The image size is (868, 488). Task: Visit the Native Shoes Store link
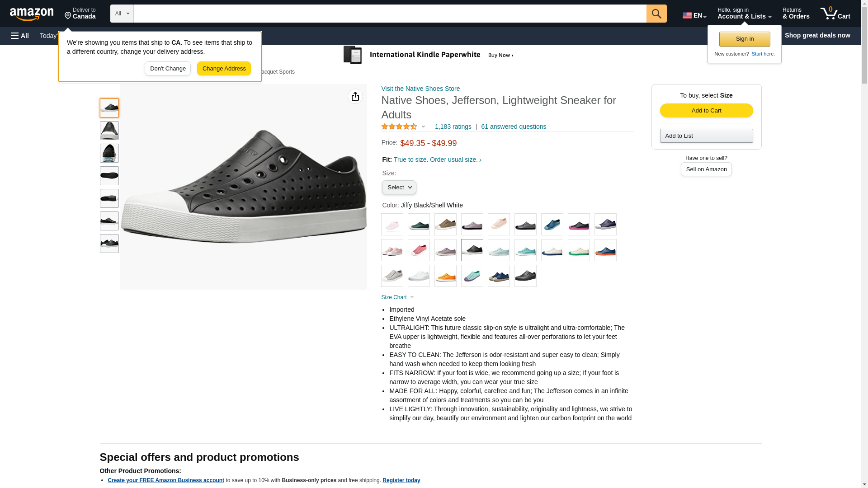[x=420, y=89]
